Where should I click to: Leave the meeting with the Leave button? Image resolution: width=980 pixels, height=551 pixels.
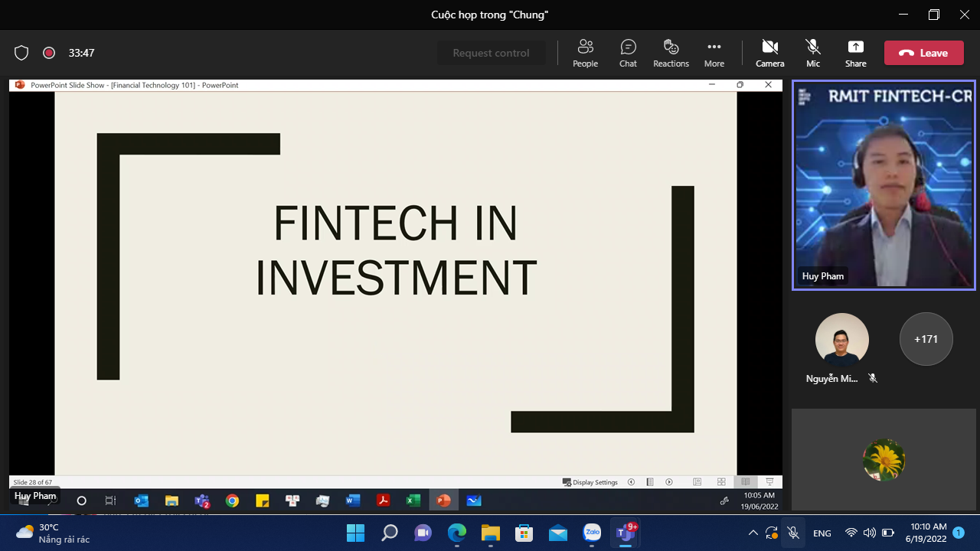click(923, 53)
